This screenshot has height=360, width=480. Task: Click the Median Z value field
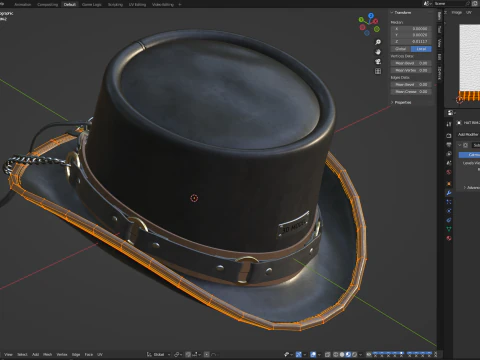point(411,41)
